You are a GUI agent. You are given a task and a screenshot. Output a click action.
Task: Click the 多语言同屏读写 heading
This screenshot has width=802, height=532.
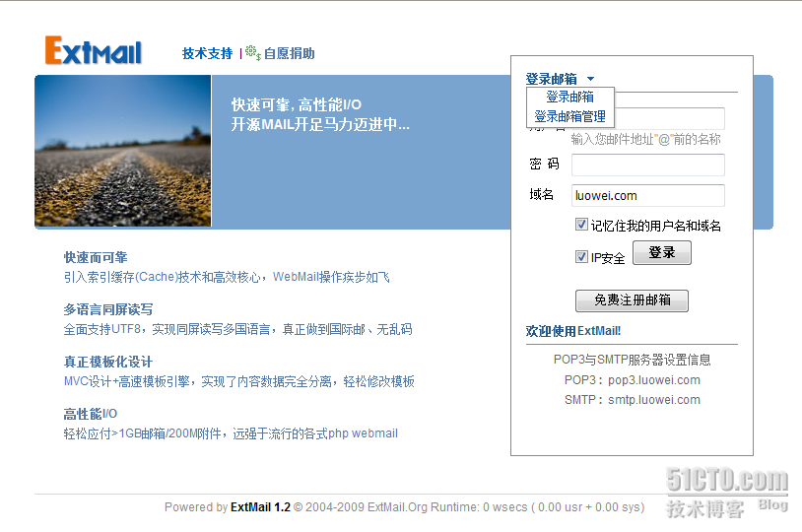[108, 309]
